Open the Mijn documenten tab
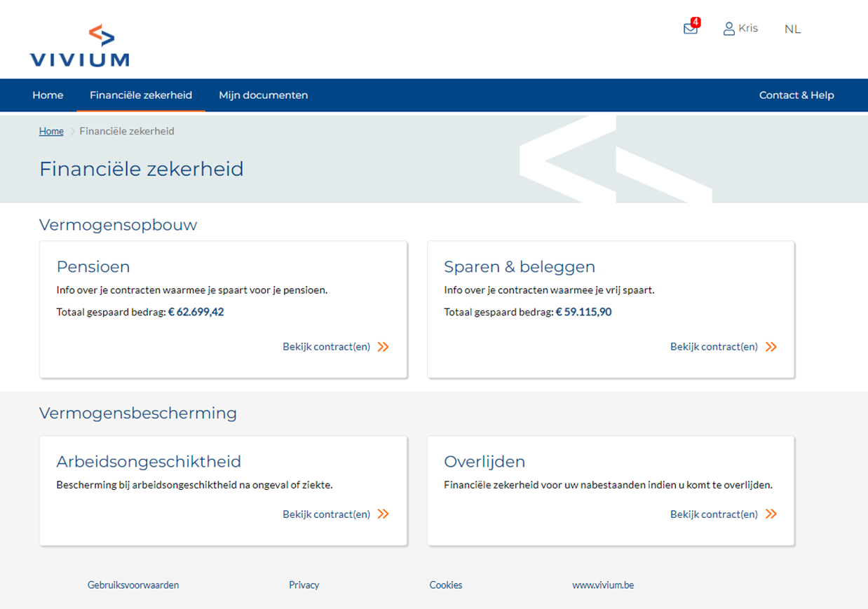Image resolution: width=868 pixels, height=609 pixels. [x=264, y=95]
